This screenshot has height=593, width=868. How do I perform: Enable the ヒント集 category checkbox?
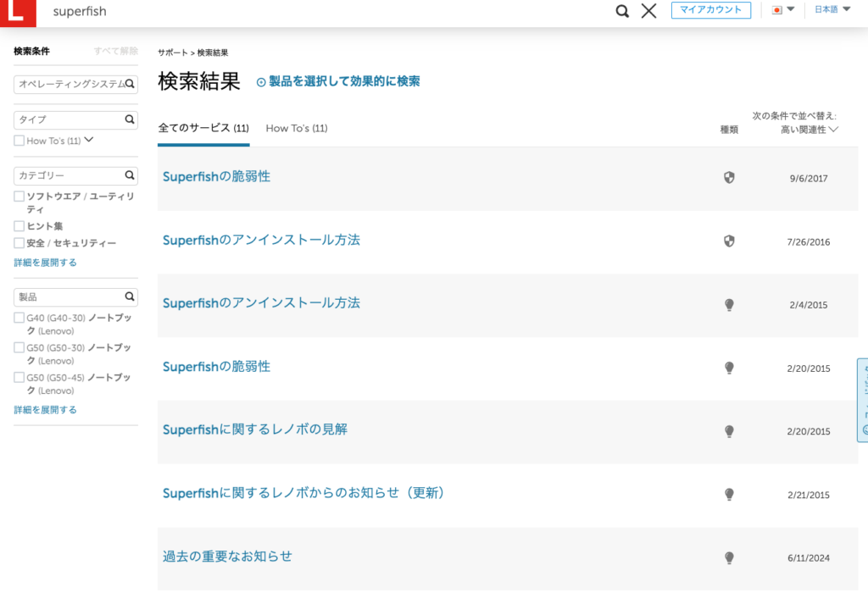tap(19, 226)
